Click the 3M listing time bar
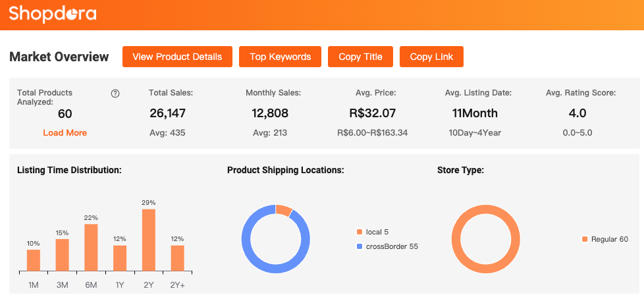This screenshot has width=644, height=299. point(62,256)
